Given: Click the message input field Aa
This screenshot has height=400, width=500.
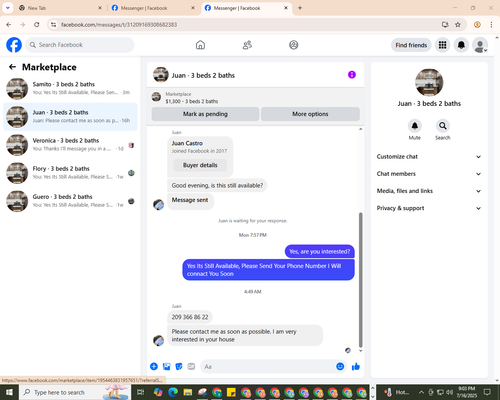Looking at the screenshot, I should pyautogui.click(x=267, y=367).
